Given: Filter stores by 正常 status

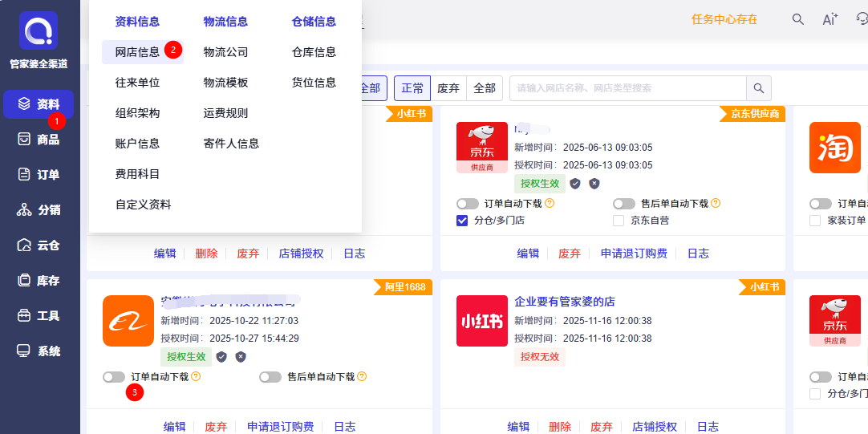Looking at the screenshot, I should coord(412,88).
